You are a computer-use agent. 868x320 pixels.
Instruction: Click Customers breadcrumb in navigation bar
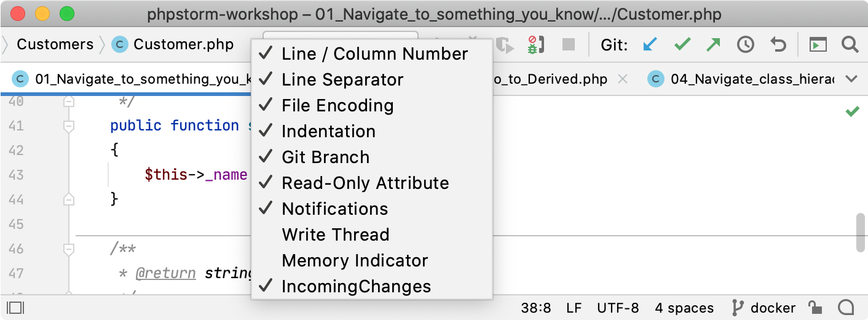(55, 44)
